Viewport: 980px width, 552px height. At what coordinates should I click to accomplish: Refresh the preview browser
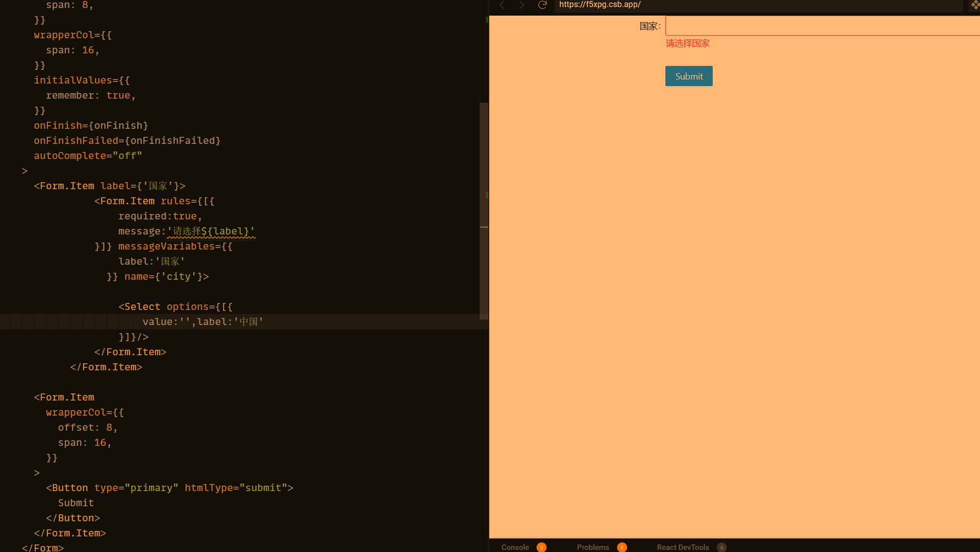(542, 5)
